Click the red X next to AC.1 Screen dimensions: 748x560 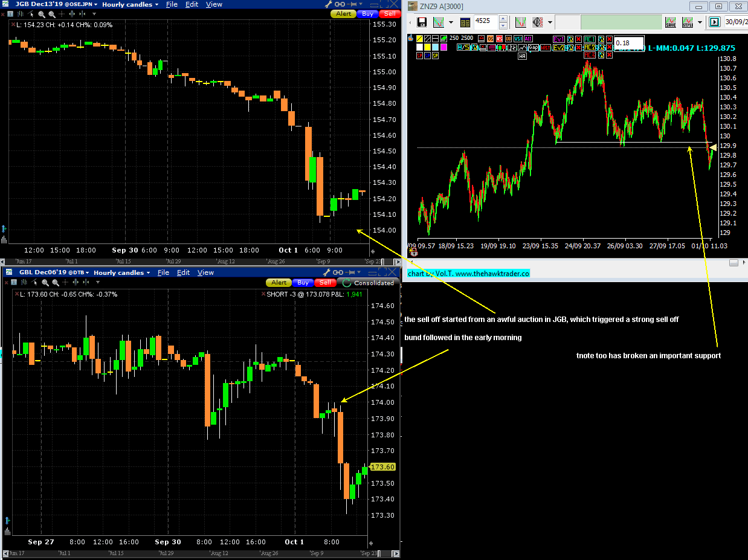tap(610, 39)
